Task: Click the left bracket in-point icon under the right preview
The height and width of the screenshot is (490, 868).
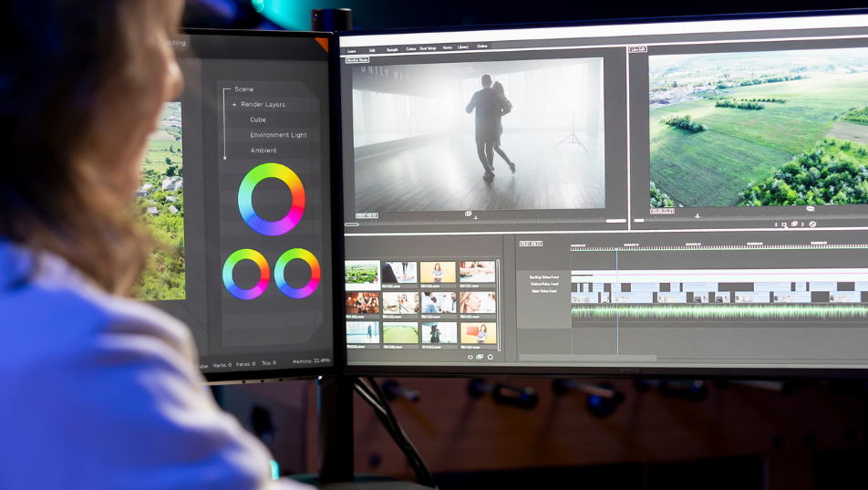Action: pos(776,224)
